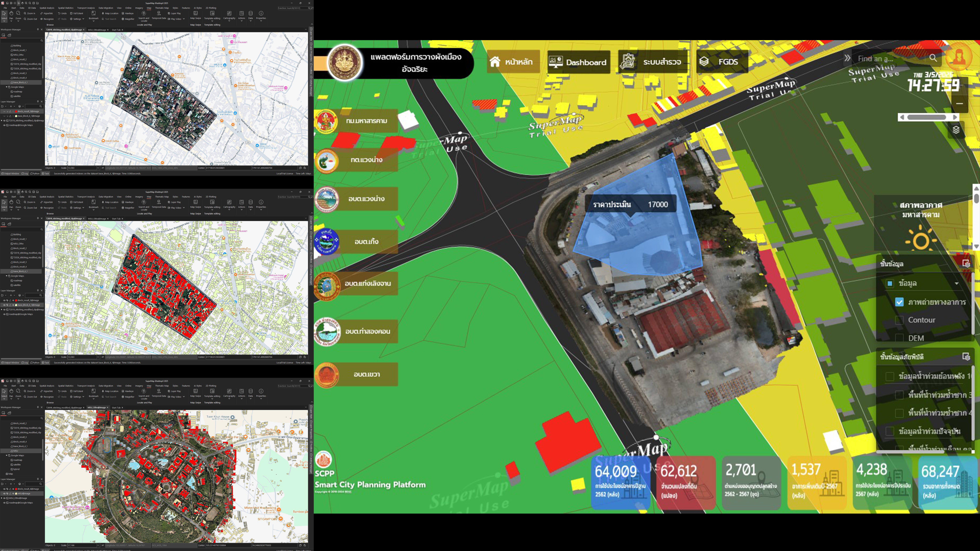Image resolution: width=980 pixels, height=551 pixels.
Task: Click the horizontal slider track below the clock
Action: (x=926, y=117)
